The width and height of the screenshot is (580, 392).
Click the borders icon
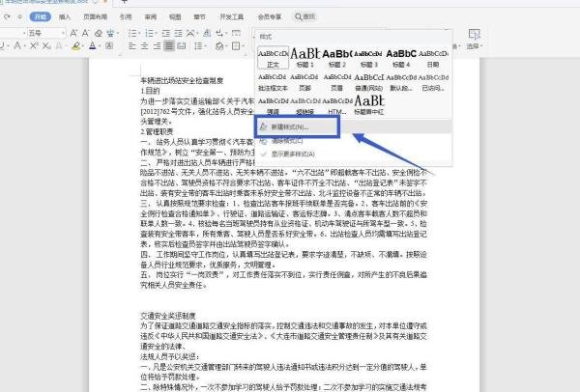pyautogui.click(x=236, y=46)
